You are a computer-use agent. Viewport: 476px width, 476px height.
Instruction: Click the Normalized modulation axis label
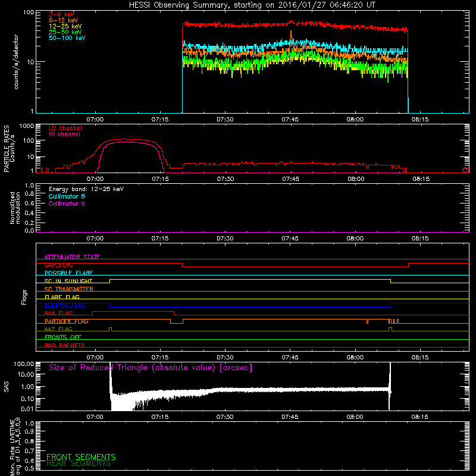[15, 208]
